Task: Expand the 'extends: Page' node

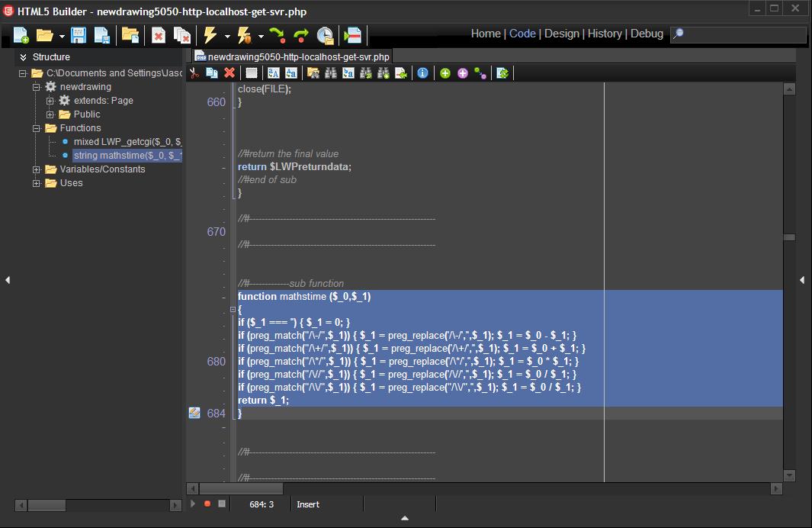Action: pyautogui.click(x=50, y=101)
